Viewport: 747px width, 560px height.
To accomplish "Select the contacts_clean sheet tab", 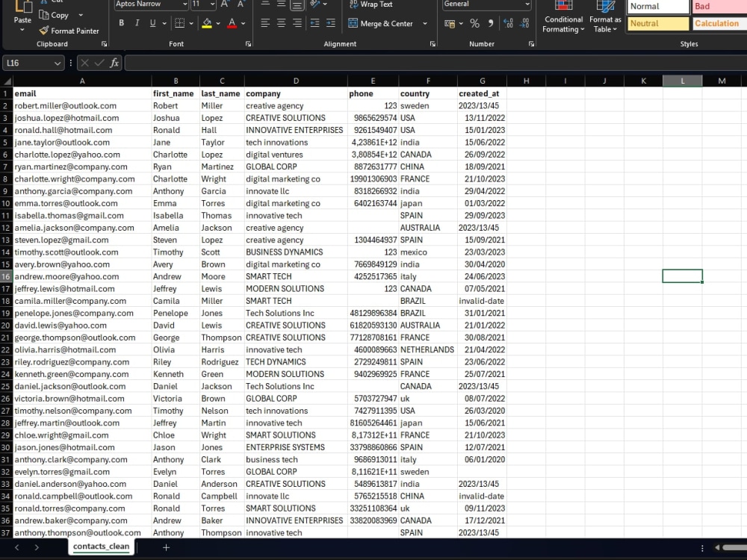I will coord(101,547).
